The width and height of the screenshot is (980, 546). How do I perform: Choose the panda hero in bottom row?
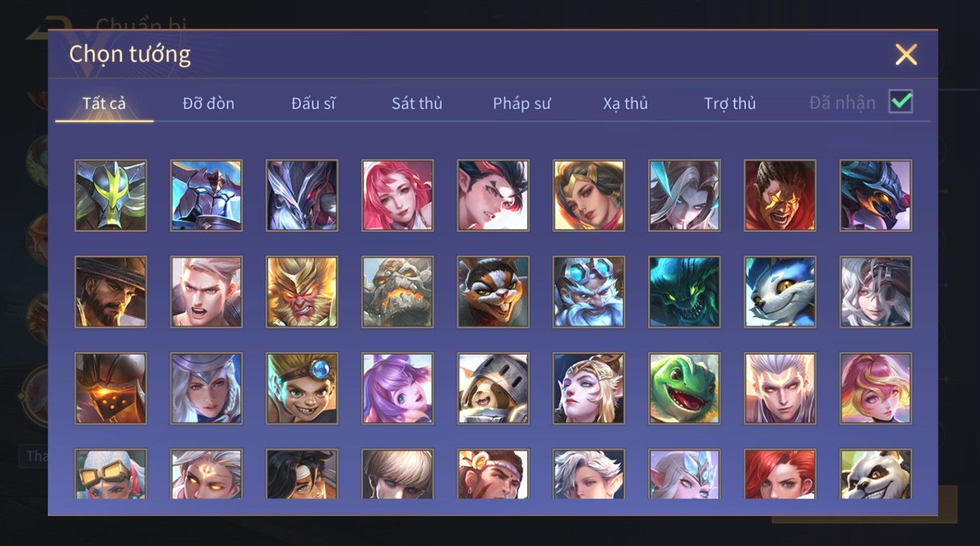tap(875, 474)
